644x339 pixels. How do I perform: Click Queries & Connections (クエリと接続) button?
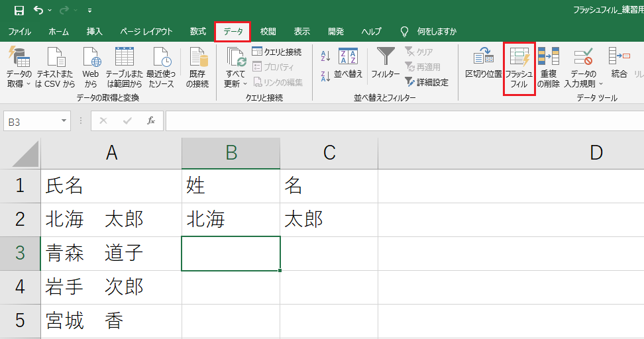pyautogui.click(x=277, y=52)
